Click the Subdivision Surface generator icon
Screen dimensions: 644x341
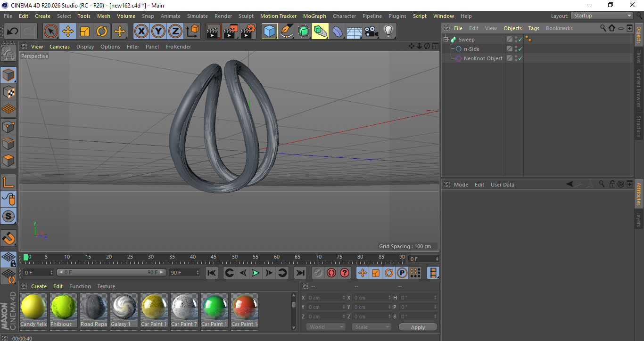coord(304,32)
